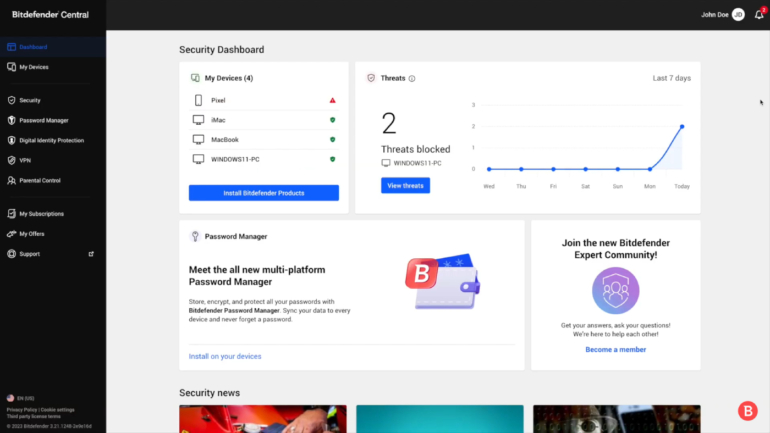Click the iMac monitor icon
This screenshot has width=770, height=433.
click(x=198, y=120)
